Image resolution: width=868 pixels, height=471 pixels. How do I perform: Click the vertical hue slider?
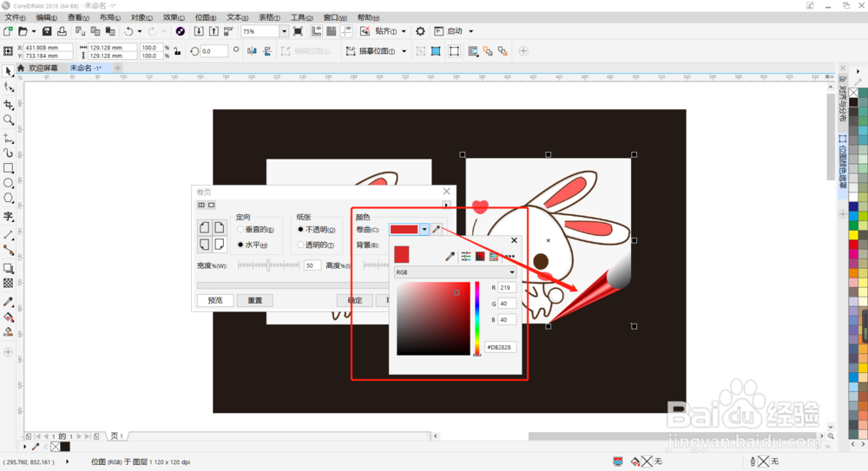[x=477, y=319]
